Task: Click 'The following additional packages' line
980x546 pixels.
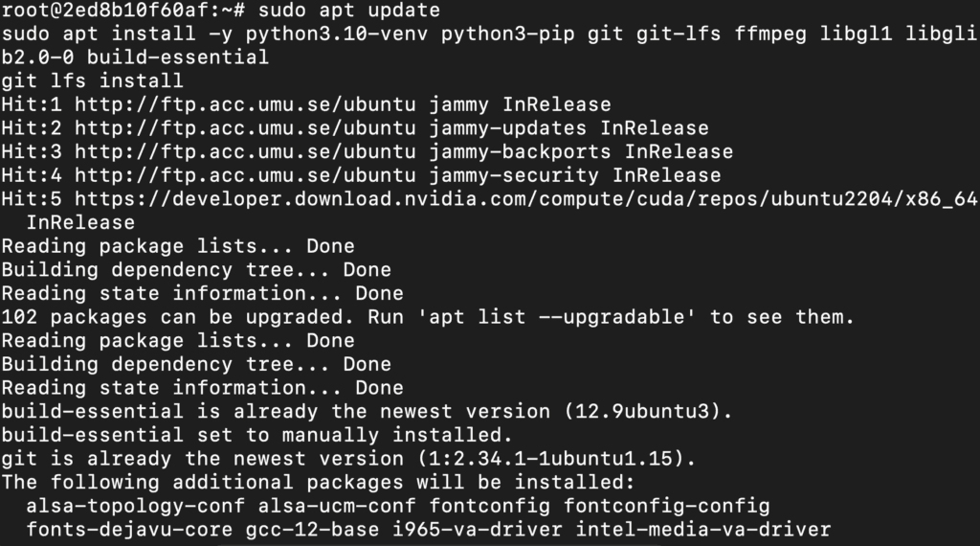Action: [x=318, y=482]
